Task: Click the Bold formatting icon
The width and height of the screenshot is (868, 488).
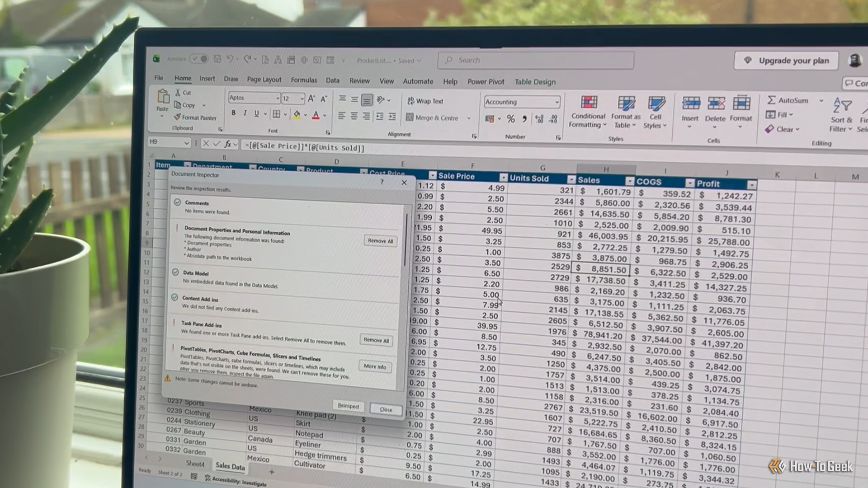Action: pyautogui.click(x=233, y=113)
